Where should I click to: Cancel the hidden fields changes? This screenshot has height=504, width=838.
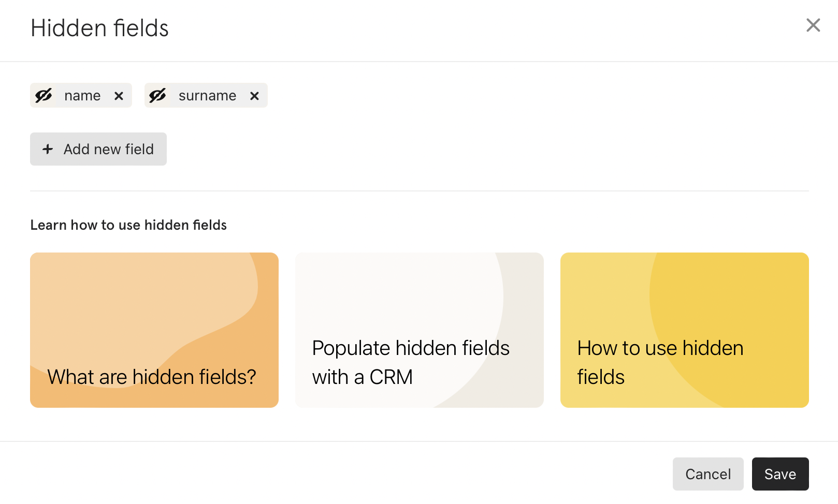pyautogui.click(x=708, y=474)
